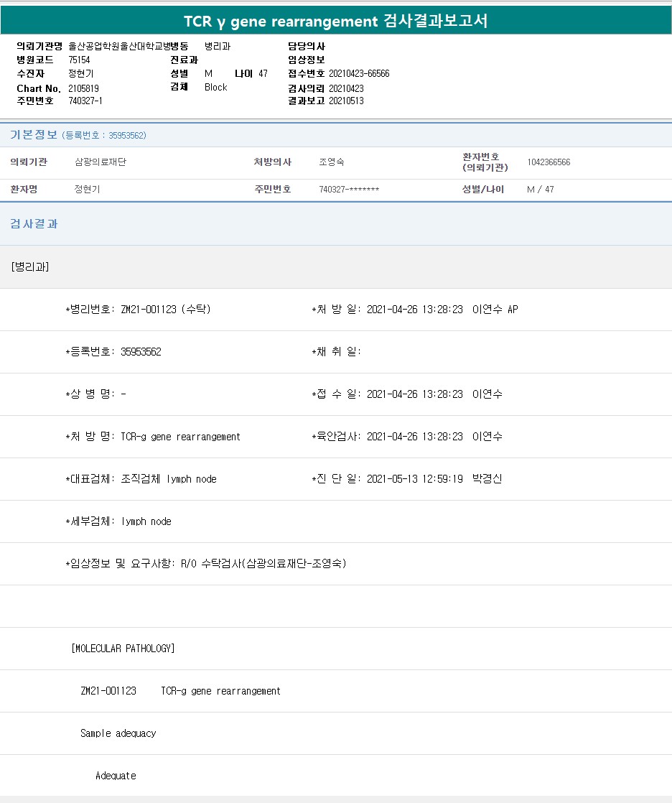Click the TCR γ gene rearrangement report title
Viewport: 672px width, 803px height.
(x=335, y=21)
